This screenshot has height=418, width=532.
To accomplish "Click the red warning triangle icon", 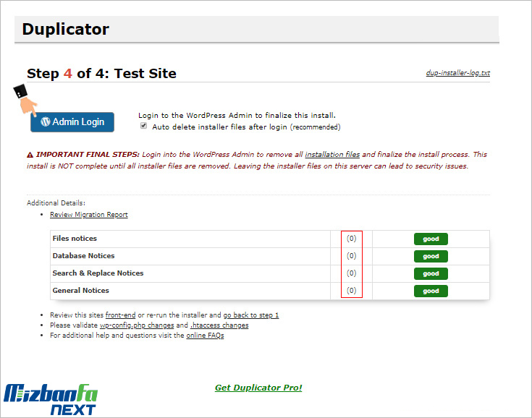I will click(x=30, y=155).
